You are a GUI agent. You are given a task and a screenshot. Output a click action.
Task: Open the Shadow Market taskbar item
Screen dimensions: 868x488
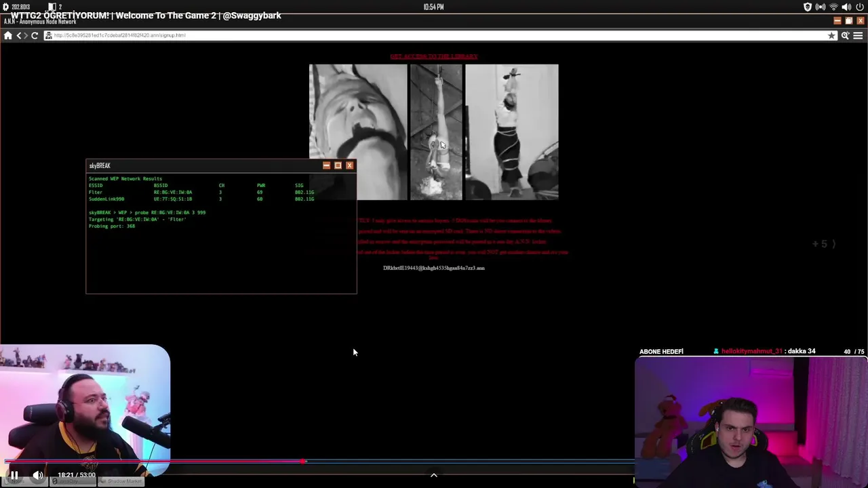(x=121, y=481)
